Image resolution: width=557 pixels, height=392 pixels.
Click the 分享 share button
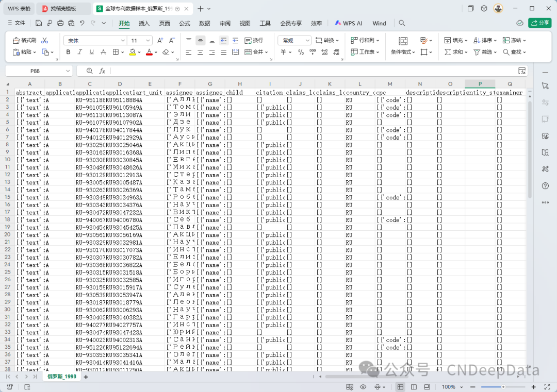(x=539, y=23)
